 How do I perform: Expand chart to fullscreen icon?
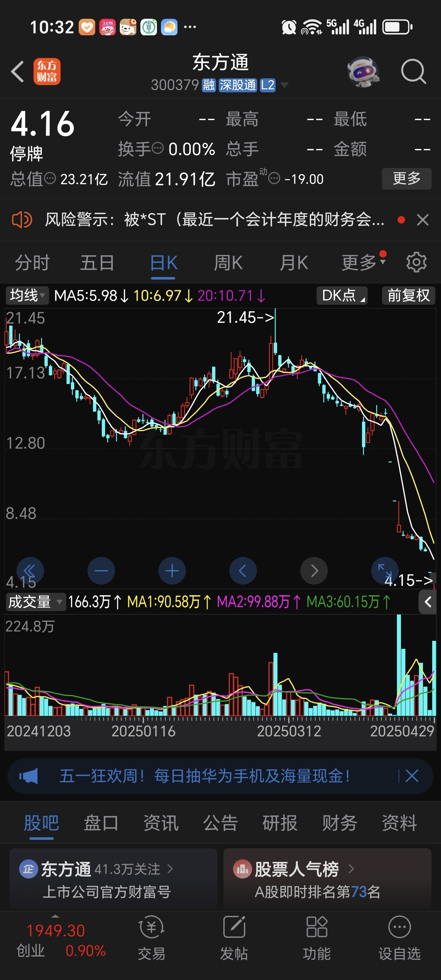tap(385, 570)
